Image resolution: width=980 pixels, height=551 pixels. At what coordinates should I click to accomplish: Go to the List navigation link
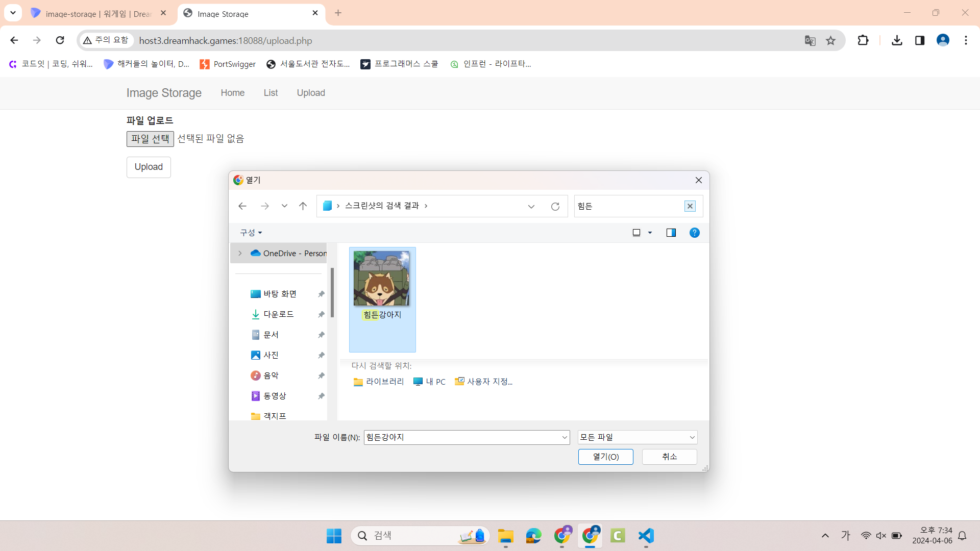pos(271,93)
